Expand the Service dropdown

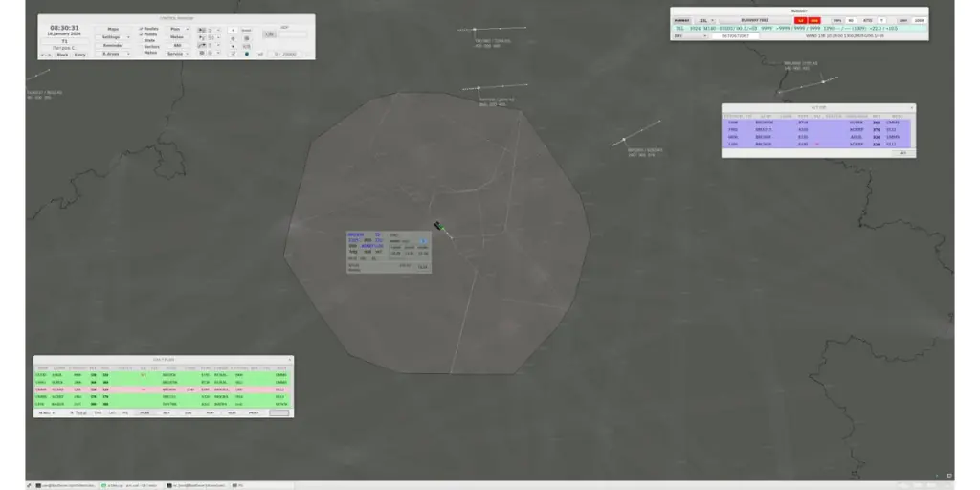[x=177, y=54]
